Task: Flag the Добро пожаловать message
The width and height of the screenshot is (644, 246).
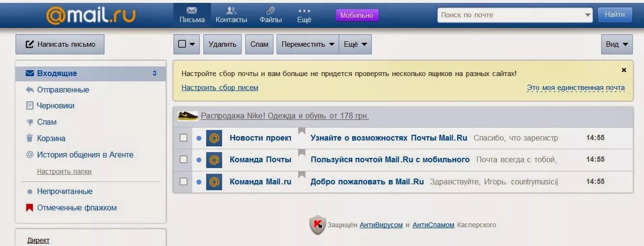Action: coord(302,175)
